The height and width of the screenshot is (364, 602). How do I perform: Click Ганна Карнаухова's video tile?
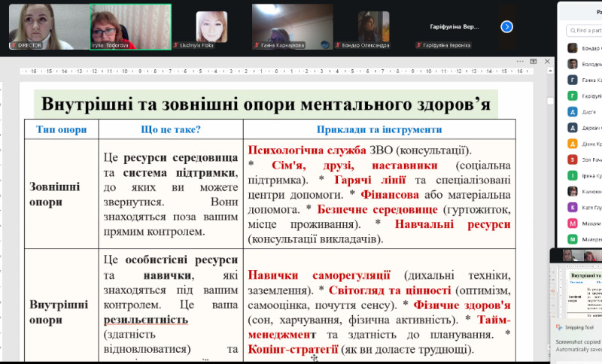pyautogui.click(x=292, y=26)
